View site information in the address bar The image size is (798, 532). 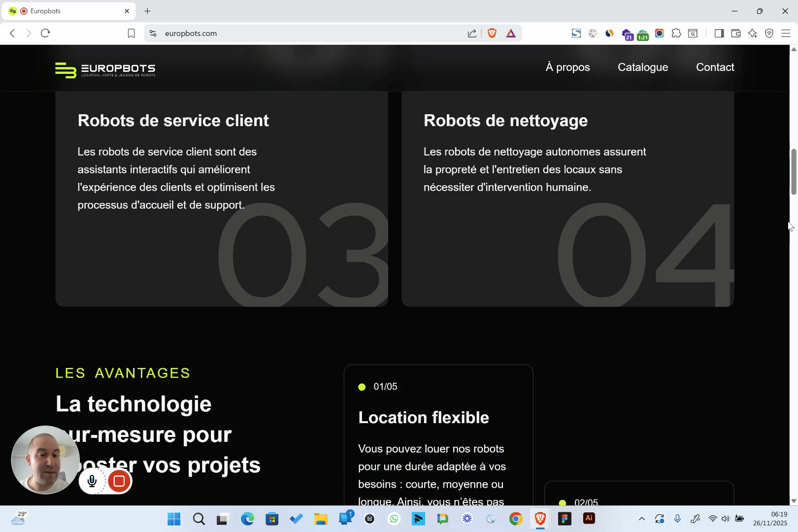pyautogui.click(x=153, y=33)
